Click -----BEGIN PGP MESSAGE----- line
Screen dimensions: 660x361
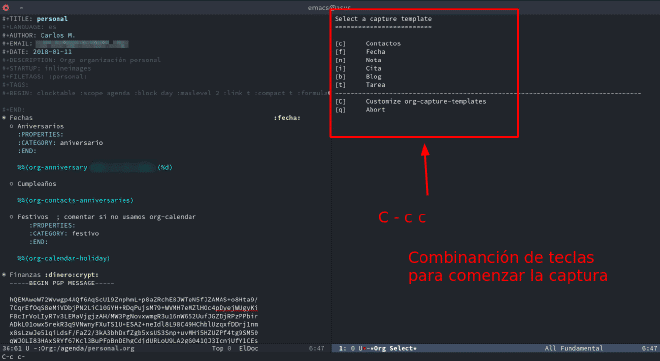[x=62, y=283]
